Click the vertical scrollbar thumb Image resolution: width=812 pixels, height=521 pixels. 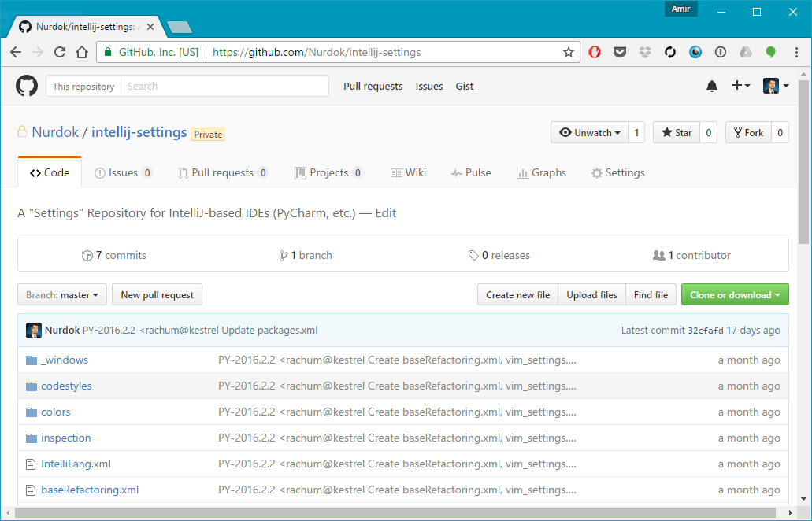tap(803, 161)
